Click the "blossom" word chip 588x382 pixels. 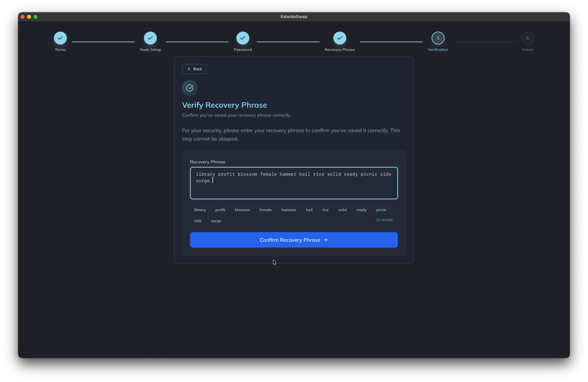coord(242,210)
